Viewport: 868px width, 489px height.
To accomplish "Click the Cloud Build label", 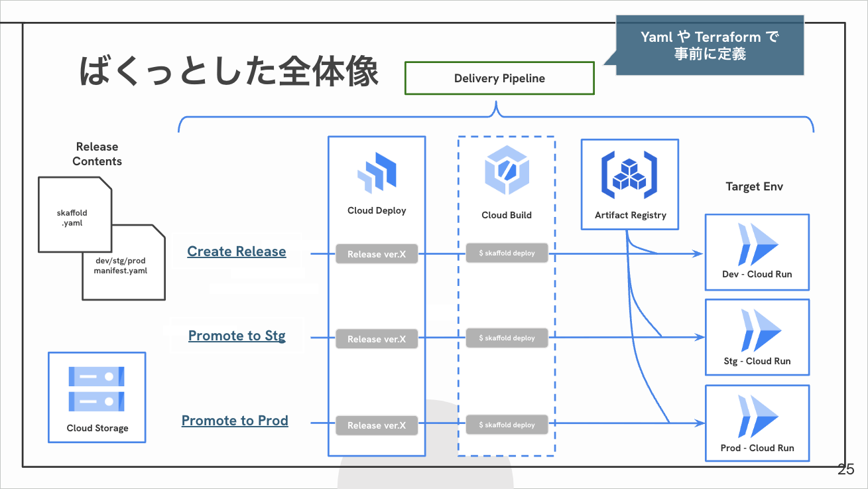I will point(507,215).
